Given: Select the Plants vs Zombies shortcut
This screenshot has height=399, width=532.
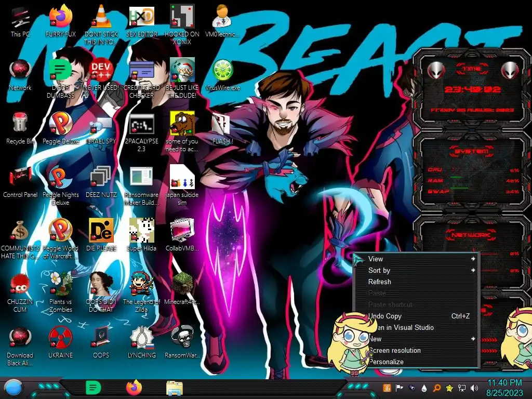Looking at the screenshot, I should pyautogui.click(x=60, y=292).
